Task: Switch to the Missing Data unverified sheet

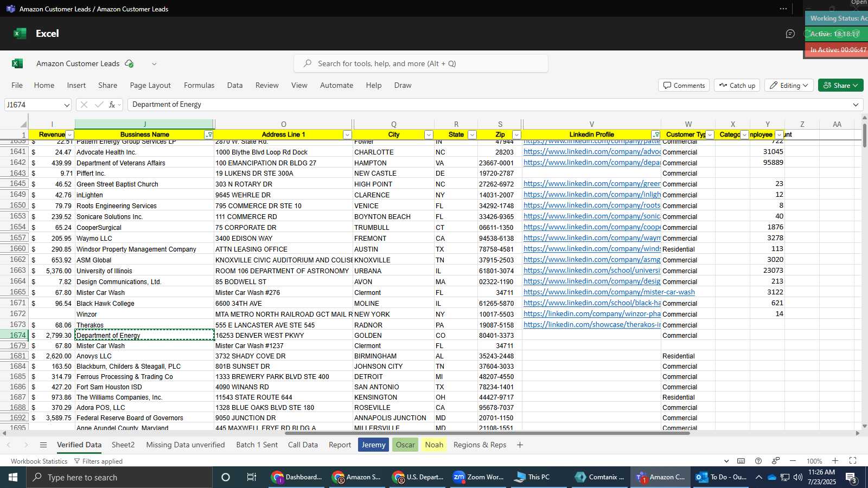Action: (x=186, y=445)
